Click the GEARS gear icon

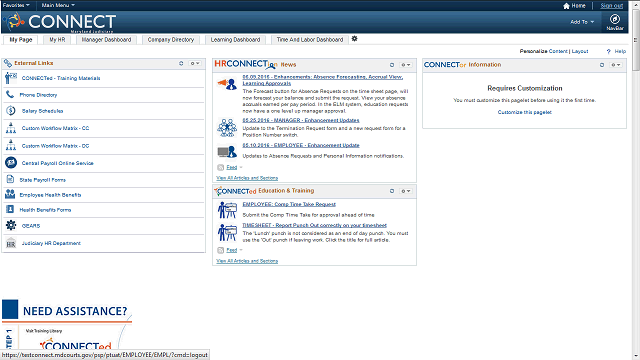11,225
